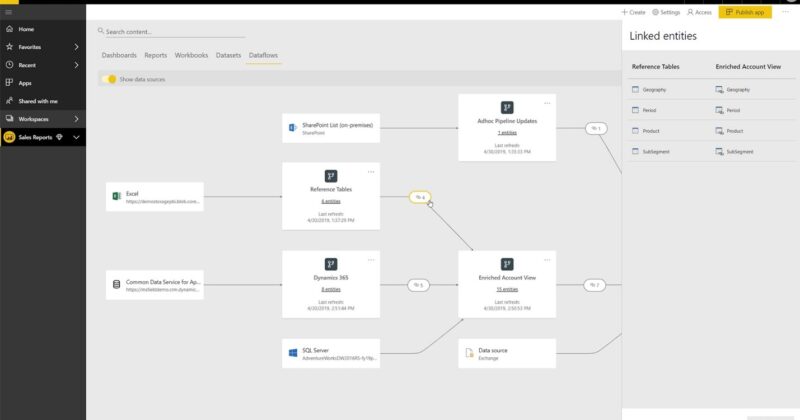The image size is (800, 420).
Task: Switch to the Workbooks tab
Action: coord(191,55)
